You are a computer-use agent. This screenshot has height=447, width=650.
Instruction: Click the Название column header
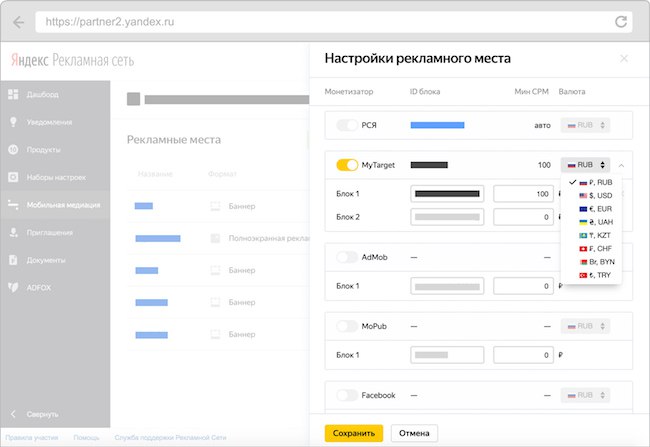tap(155, 174)
